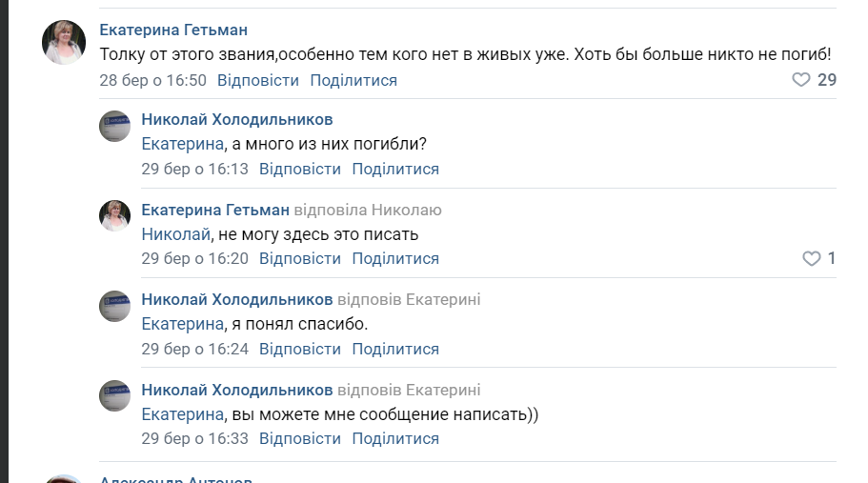
Task: Click Николай's avatar on the 16:24 reply
Action: pos(115,306)
